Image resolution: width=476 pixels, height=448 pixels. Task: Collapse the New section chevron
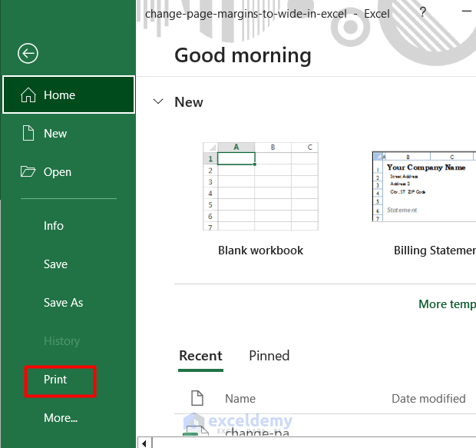pos(158,101)
